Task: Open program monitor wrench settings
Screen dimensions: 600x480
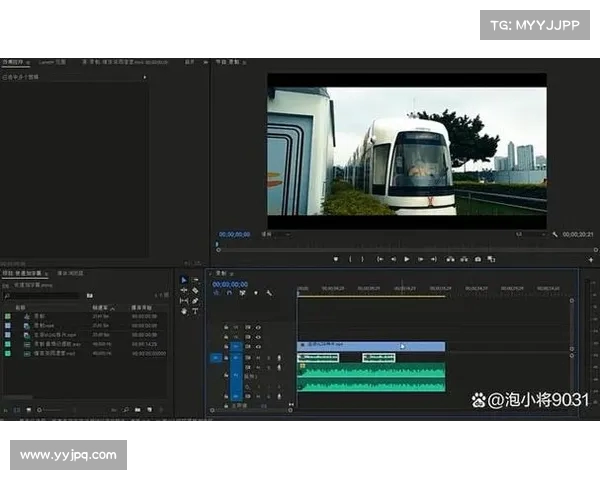Action: [x=555, y=234]
